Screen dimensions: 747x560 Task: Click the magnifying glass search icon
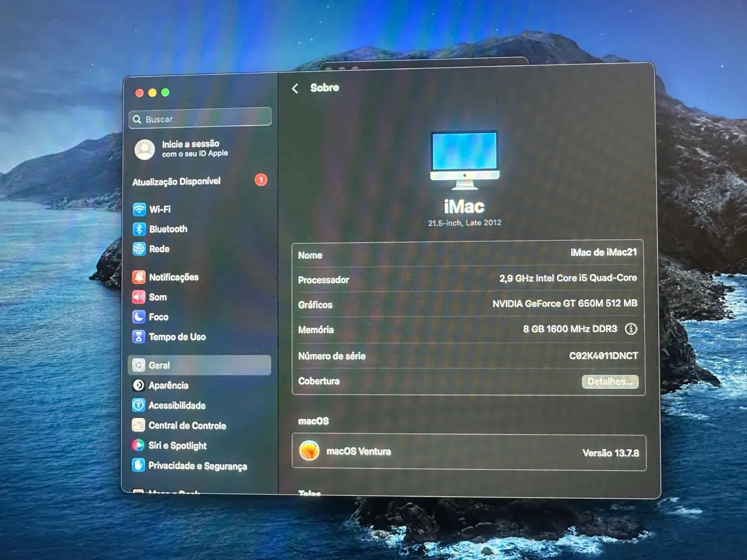tap(137, 119)
